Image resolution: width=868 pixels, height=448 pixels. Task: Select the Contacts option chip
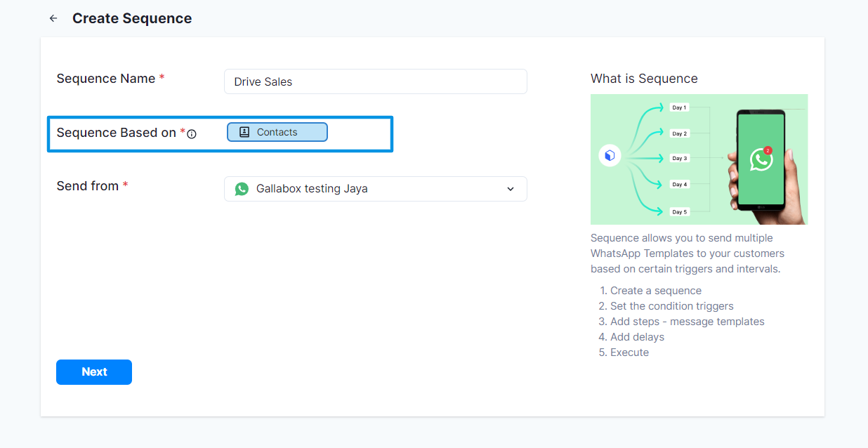(x=277, y=132)
